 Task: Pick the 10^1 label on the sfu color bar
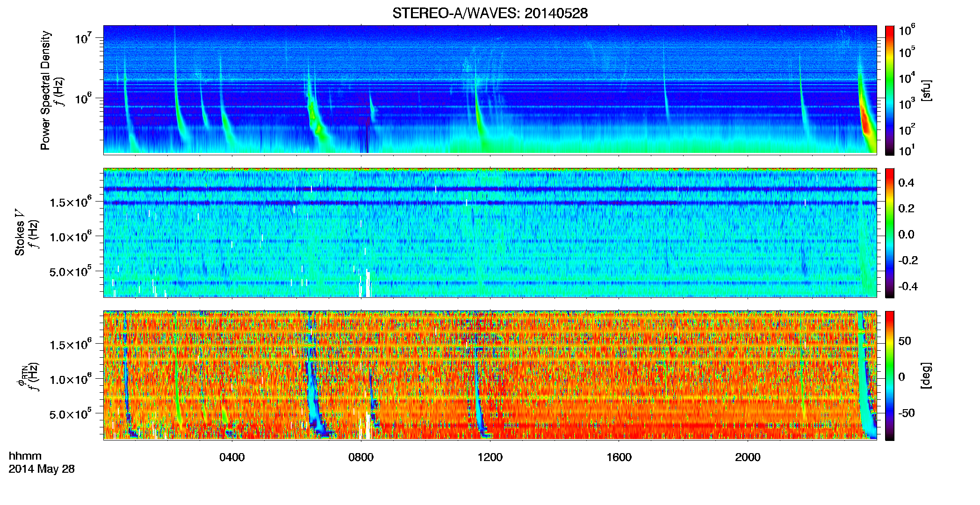pos(907,151)
